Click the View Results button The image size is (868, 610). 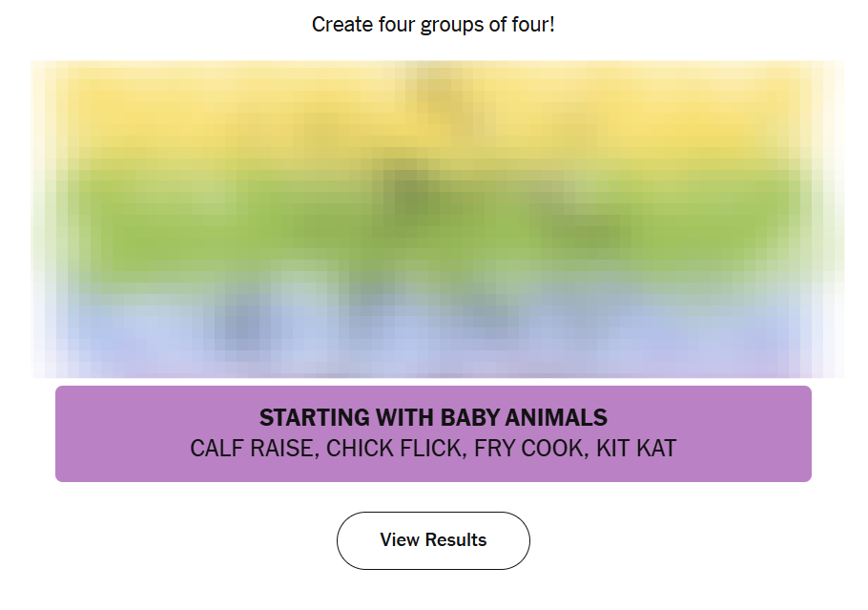433,540
